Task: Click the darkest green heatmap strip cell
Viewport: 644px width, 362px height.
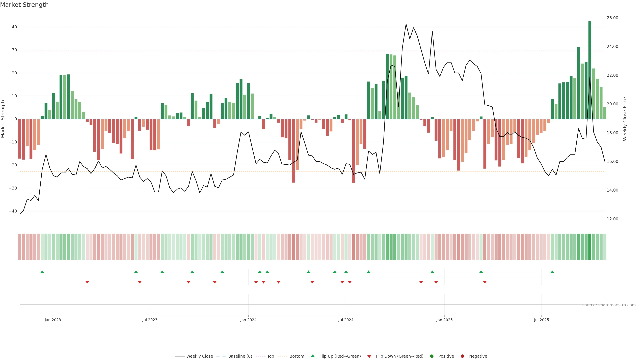Action: click(x=590, y=247)
